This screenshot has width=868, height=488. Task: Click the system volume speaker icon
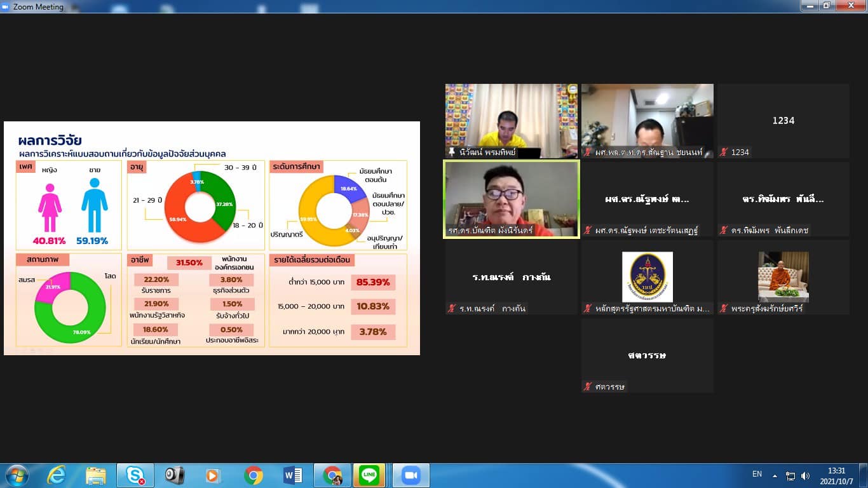pyautogui.click(x=806, y=475)
